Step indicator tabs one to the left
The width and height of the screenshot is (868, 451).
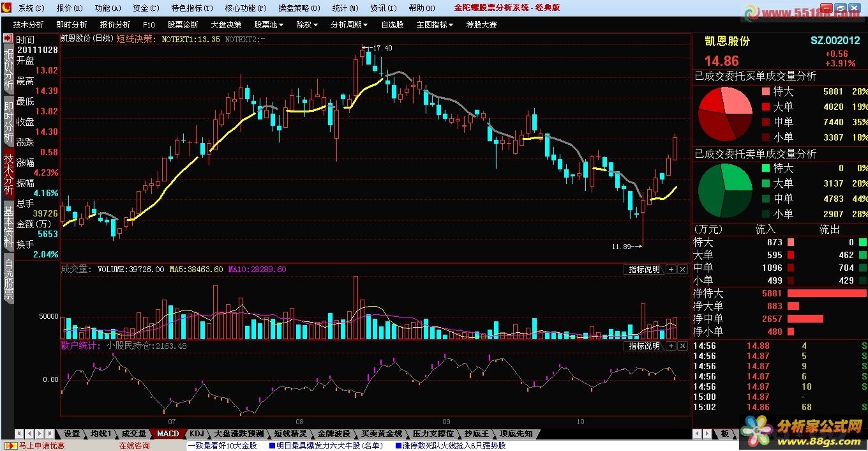pyautogui.click(x=29, y=434)
